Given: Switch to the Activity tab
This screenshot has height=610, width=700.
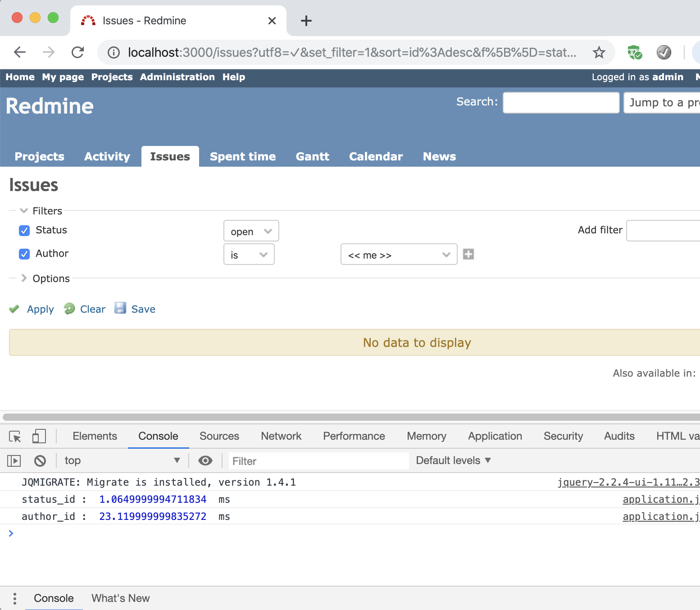Looking at the screenshot, I should [107, 156].
